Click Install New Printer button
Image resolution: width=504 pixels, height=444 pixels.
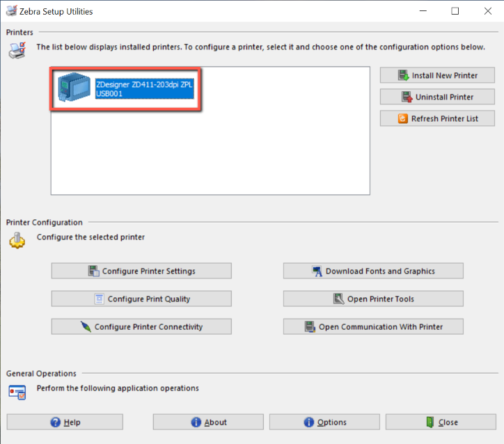click(x=438, y=75)
